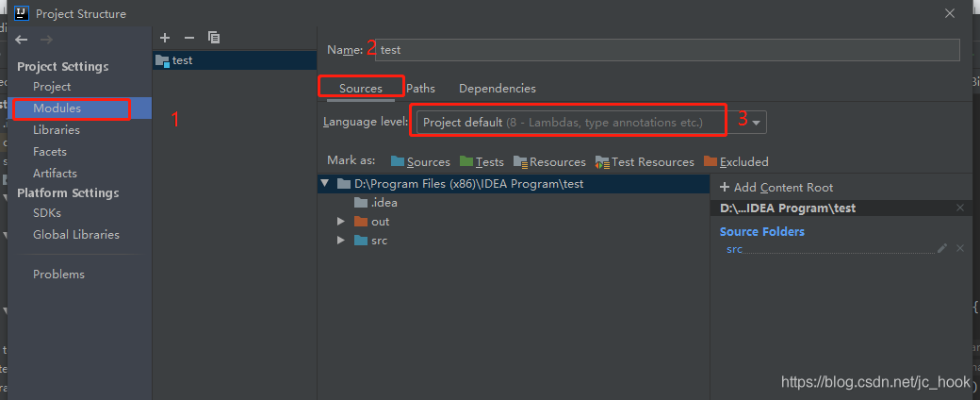
Task: Click the forward navigation arrow
Action: (x=46, y=40)
